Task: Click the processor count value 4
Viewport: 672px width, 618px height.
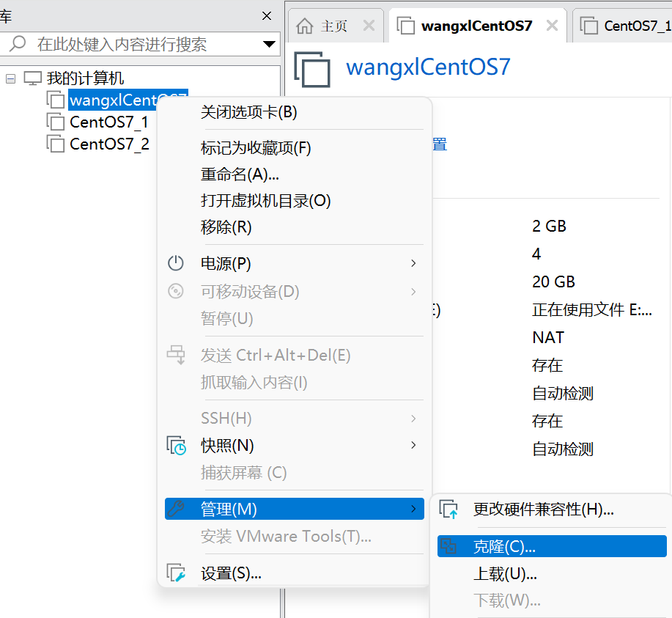Action: (536, 254)
